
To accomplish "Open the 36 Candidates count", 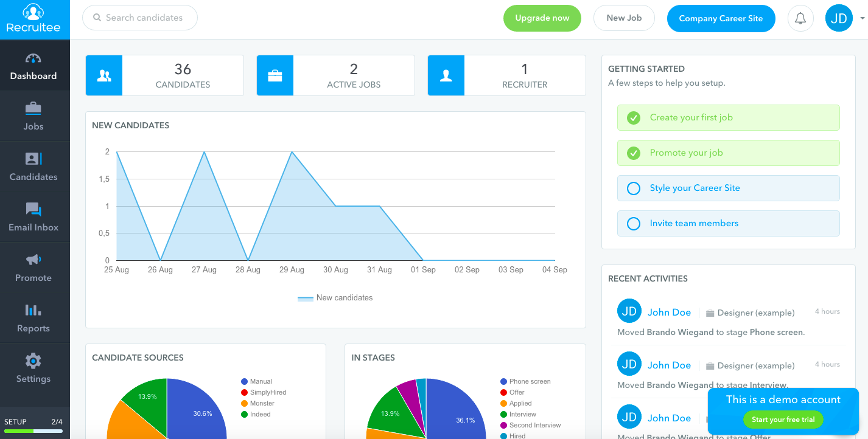I will click(183, 75).
